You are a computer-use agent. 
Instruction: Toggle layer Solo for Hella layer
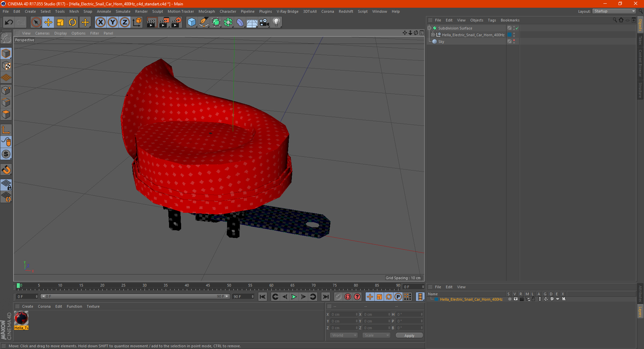(509, 299)
